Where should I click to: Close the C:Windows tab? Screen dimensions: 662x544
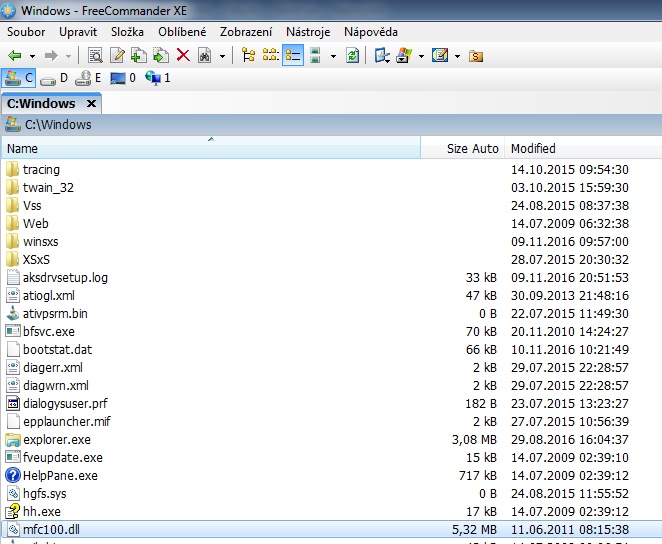(x=91, y=103)
